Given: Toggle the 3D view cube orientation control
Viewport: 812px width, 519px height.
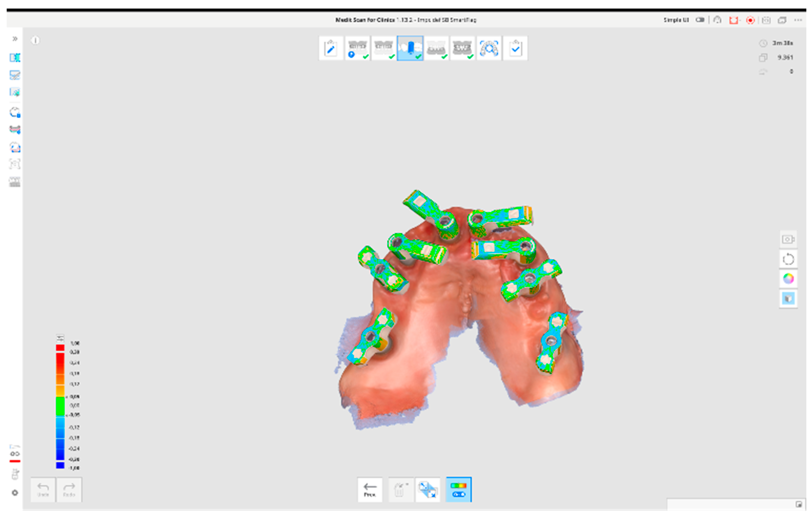Looking at the screenshot, I should (788, 298).
